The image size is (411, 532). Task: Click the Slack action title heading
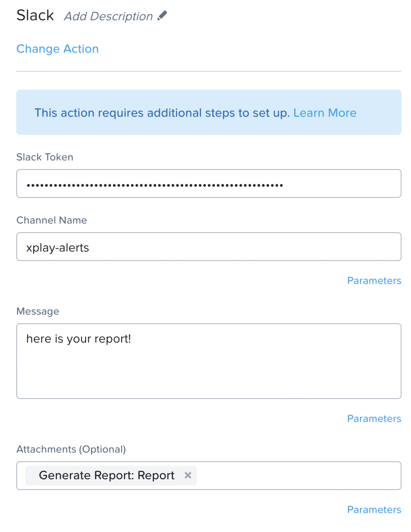(x=35, y=15)
